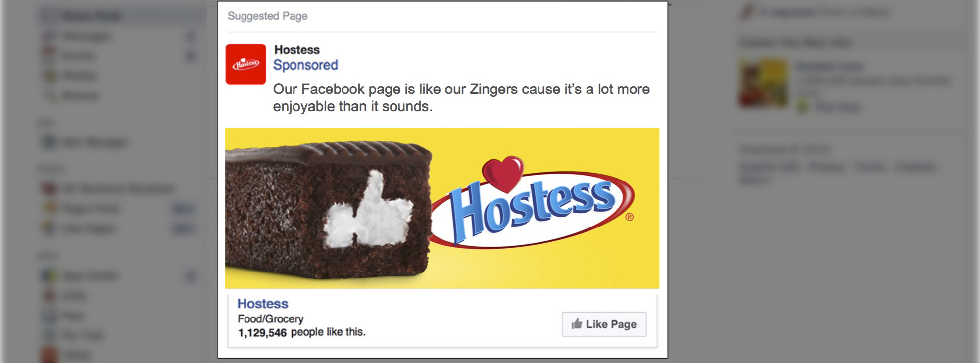Click the thumbs-up icon in Like Page
Image resolution: width=980 pixels, height=363 pixels.
click(x=577, y=324)
